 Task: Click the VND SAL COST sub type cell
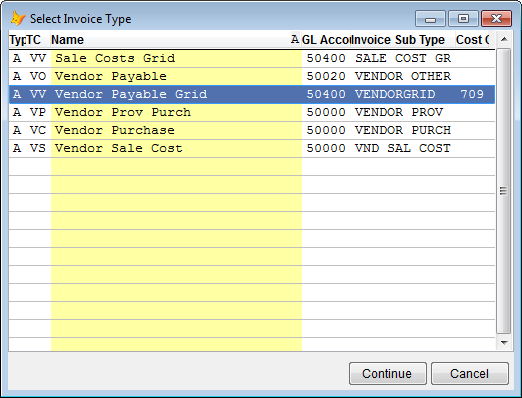click(x=403, y=148)
